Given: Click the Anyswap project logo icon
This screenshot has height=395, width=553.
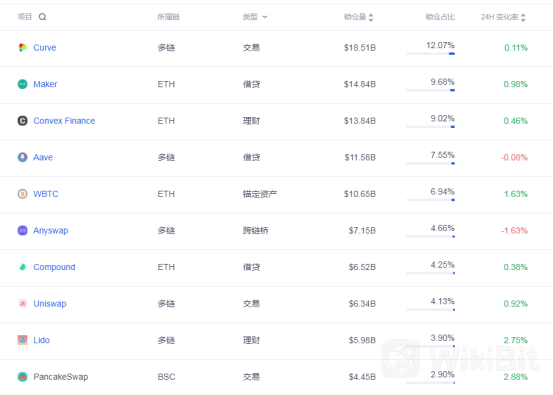Looking at the screenshot, I should (23, 231).
